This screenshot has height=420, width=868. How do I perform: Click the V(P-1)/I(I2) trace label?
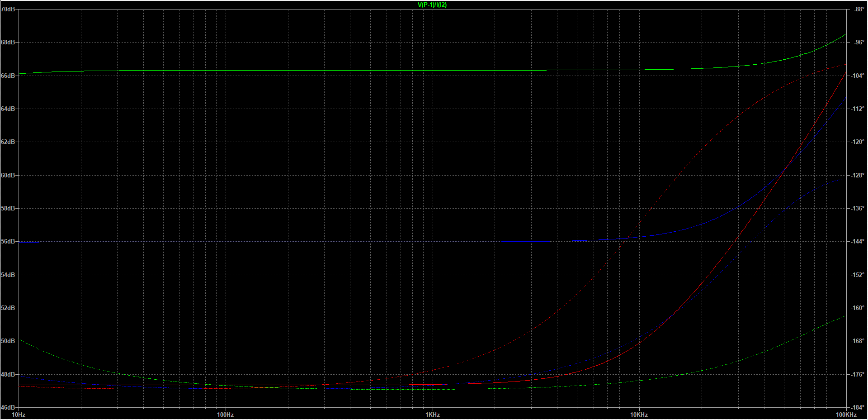click(432, 5)
